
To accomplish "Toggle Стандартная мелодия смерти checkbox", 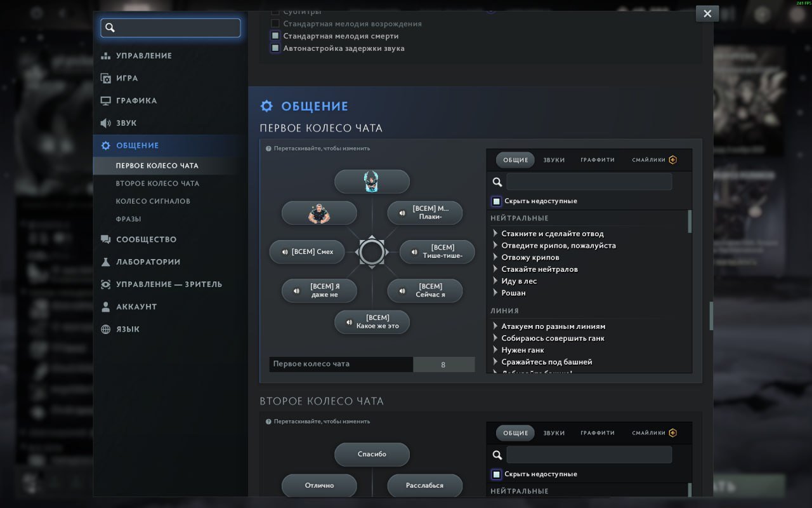I will [x=275, y=36].
